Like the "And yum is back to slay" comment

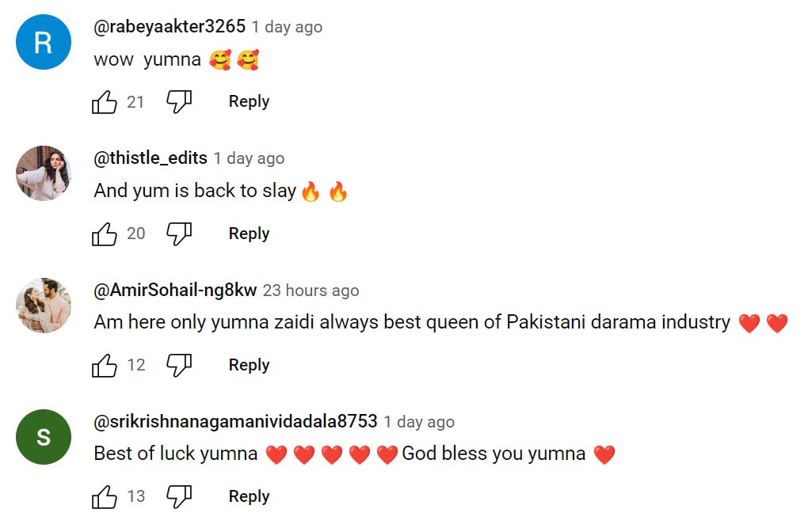pos(104,234)
